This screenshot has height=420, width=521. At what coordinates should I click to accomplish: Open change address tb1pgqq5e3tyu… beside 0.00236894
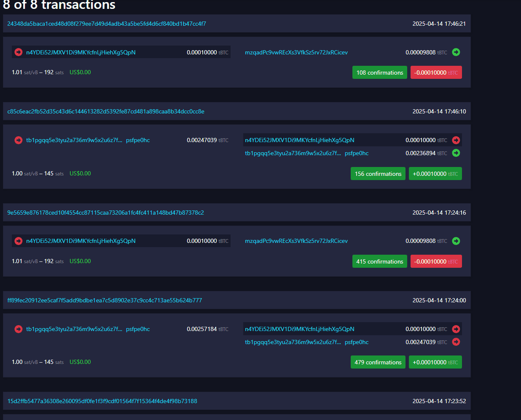(307, 153)
